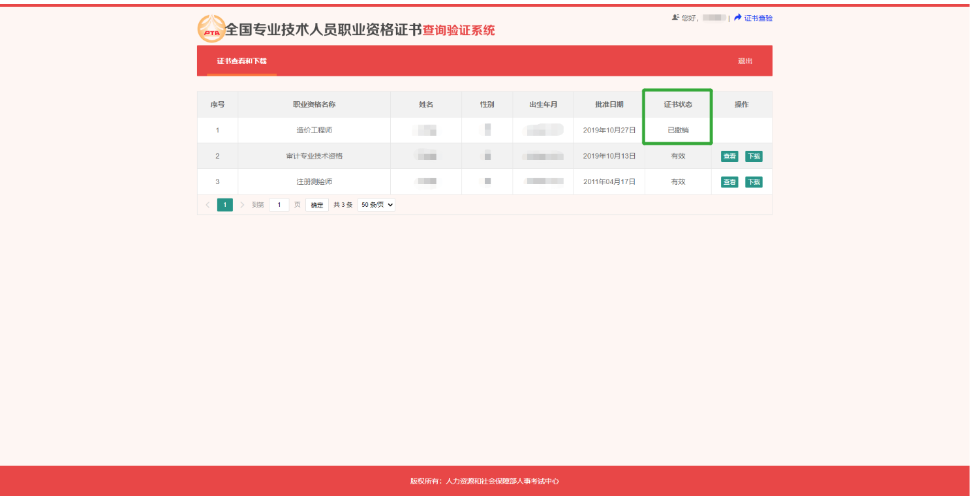Go to previous page with left chevron
The height and width of the screenshot is (500, 980).
point(207,205)
